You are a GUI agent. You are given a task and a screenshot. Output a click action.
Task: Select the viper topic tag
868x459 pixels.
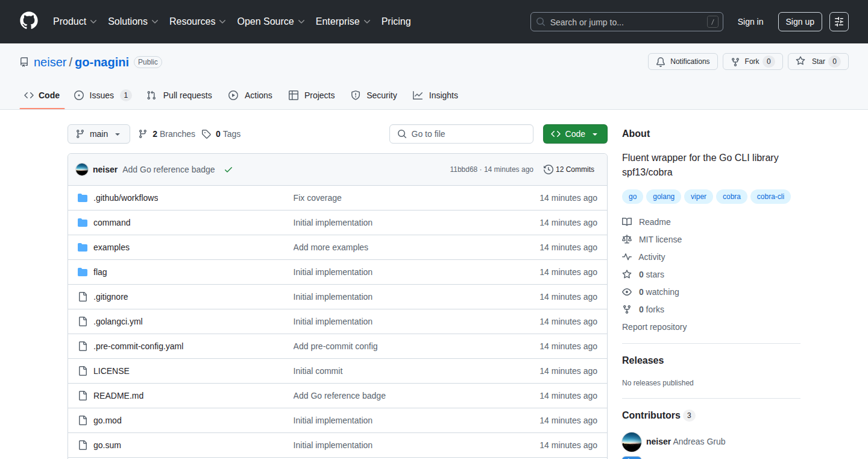point(699,197)
